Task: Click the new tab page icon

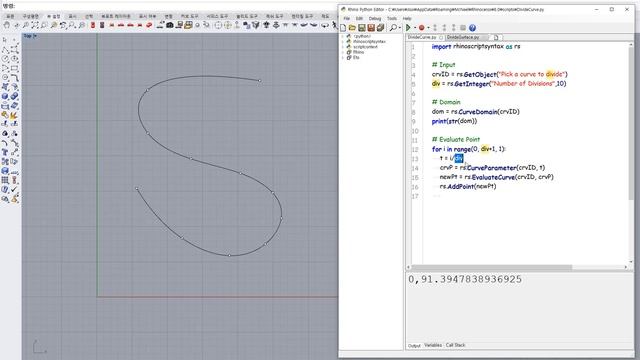Action: pos(496,37)
